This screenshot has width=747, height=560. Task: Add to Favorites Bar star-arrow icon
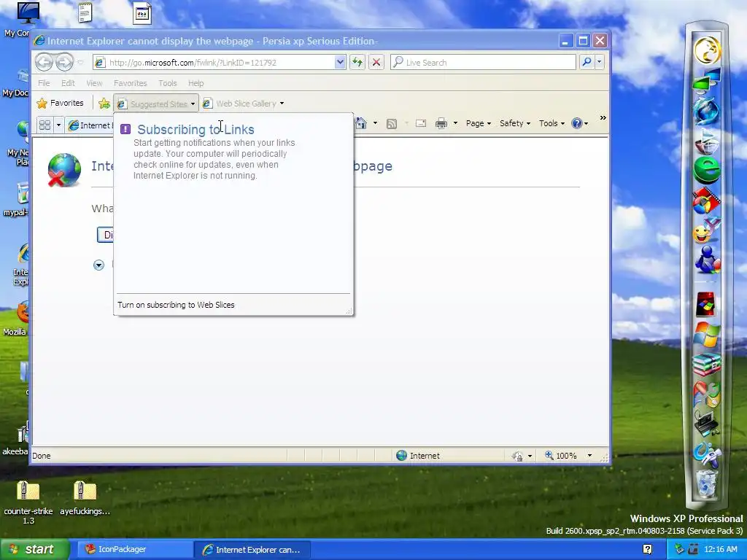coord(104,103)
